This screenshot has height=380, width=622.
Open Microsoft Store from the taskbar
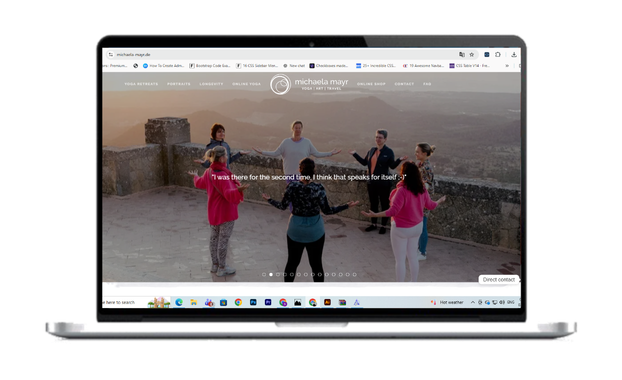(223, 302)
